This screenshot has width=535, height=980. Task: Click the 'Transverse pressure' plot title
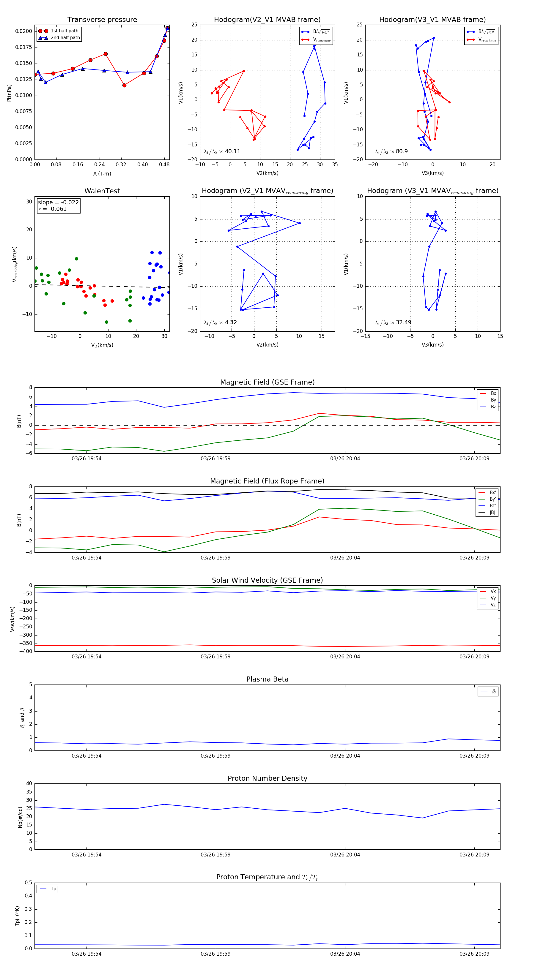click(102, 20)
